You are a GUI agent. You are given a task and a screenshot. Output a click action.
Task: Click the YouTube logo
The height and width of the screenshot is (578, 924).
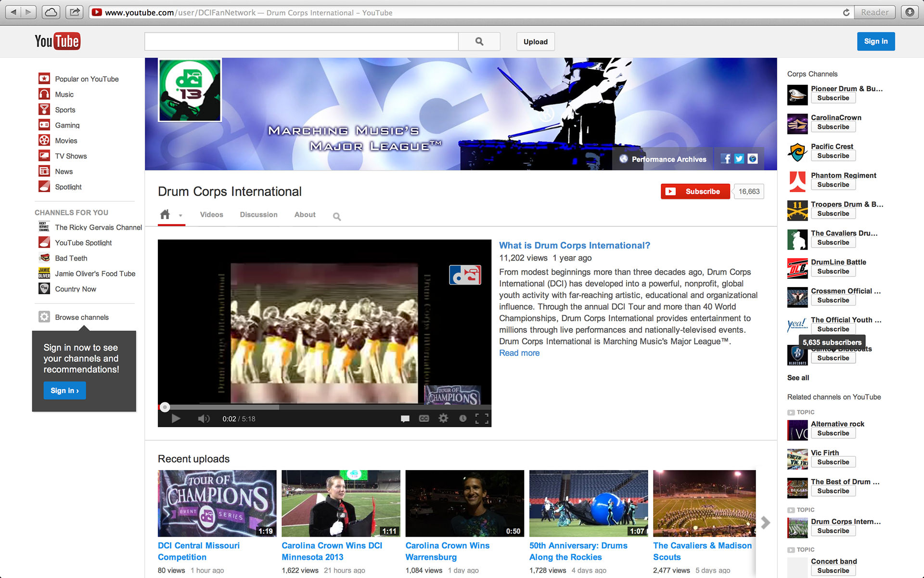pos(57,41)
